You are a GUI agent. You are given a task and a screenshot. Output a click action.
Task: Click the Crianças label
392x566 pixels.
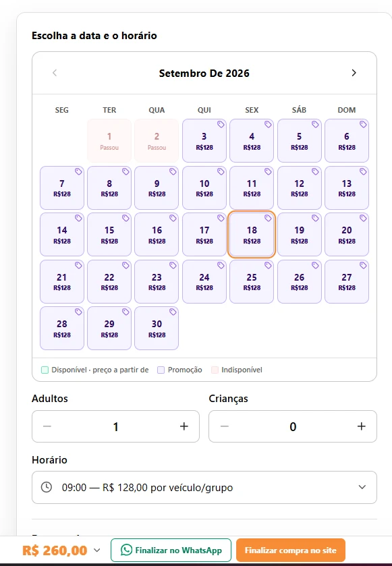click(229, 399)
